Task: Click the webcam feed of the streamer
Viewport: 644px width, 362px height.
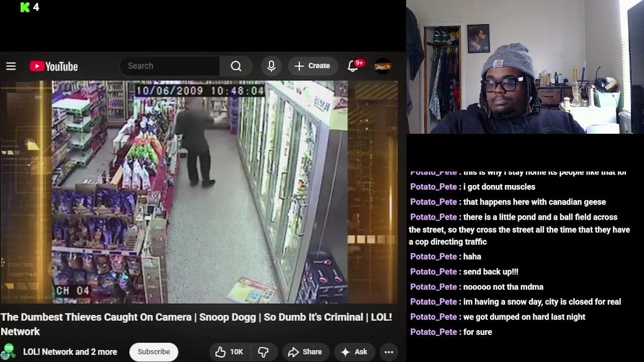Action: tap(525, 66)
